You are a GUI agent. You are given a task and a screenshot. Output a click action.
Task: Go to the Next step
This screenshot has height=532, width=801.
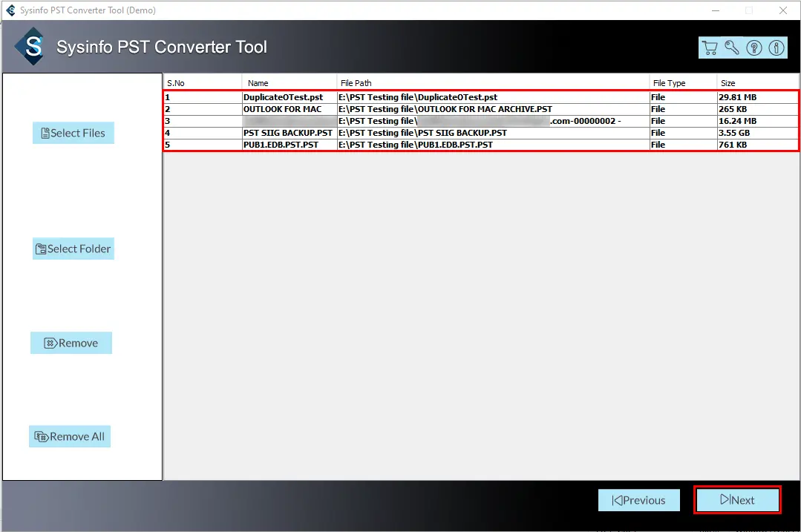737,500
